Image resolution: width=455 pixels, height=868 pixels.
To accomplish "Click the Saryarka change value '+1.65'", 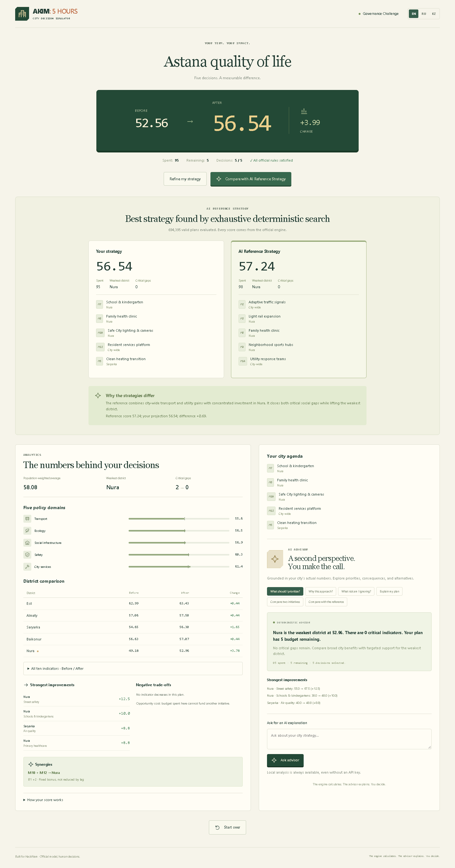I will click(x=235, y=627).
